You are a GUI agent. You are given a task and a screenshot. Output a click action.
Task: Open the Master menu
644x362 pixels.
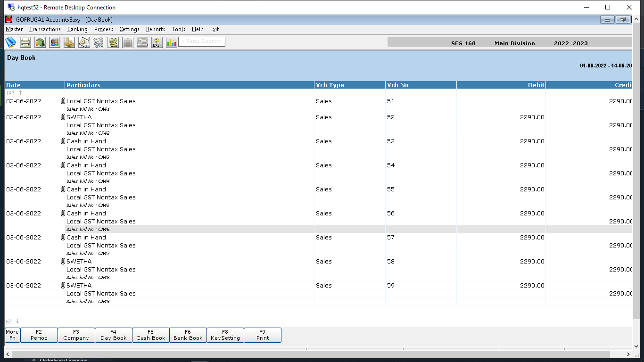(14, 29)
